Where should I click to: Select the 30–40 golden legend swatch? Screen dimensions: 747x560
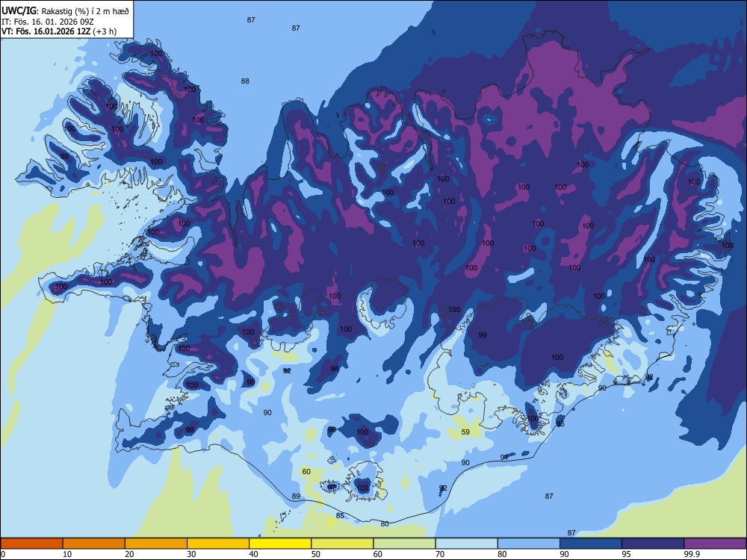pos(218,544)
